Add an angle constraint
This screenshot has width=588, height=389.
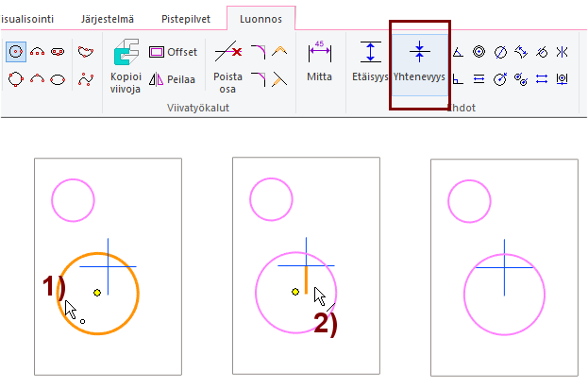click(x=458, y=52)
